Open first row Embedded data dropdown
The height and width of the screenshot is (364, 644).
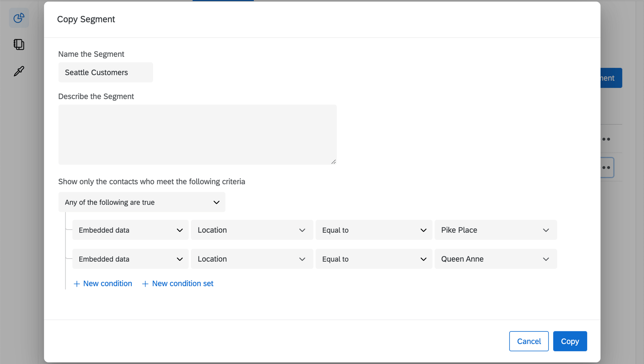pos(130,230)
